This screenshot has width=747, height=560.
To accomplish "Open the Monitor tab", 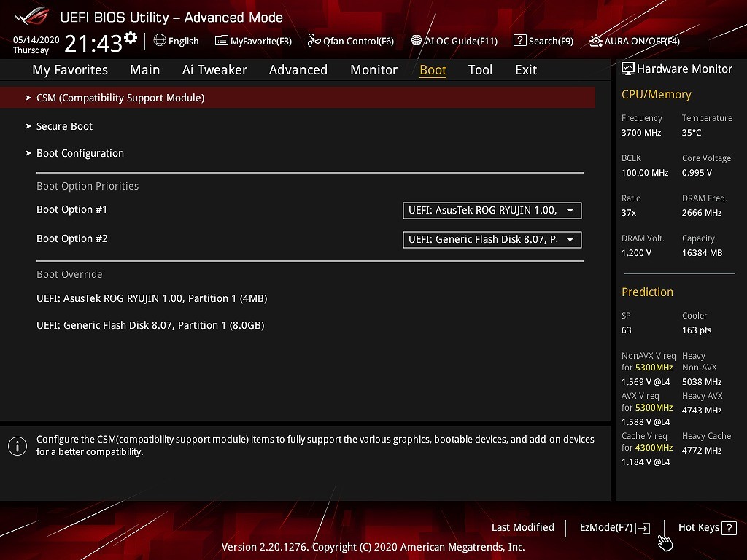I will (x=374, y=70).
